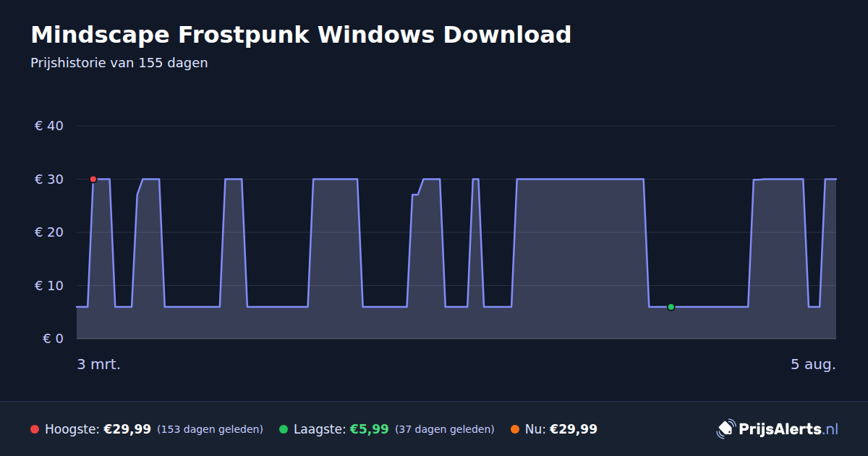Click the 3 mrt. start date label

click(x=99, y=365)
